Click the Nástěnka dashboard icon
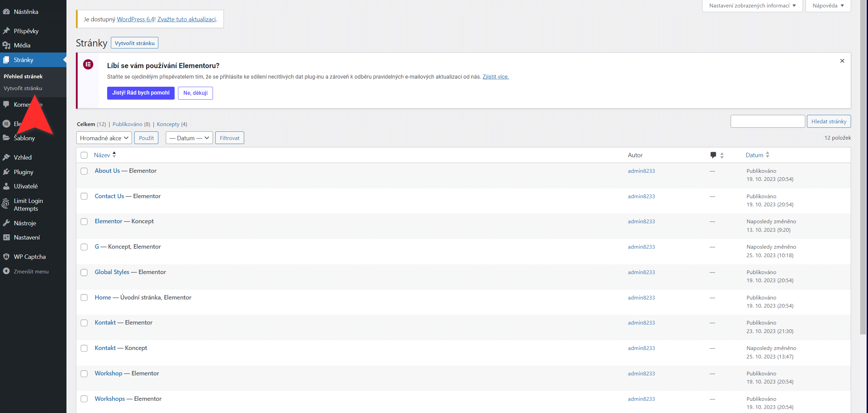Image resolution: width=868 pixels, height=413 pixels. [x=6, y=12]
